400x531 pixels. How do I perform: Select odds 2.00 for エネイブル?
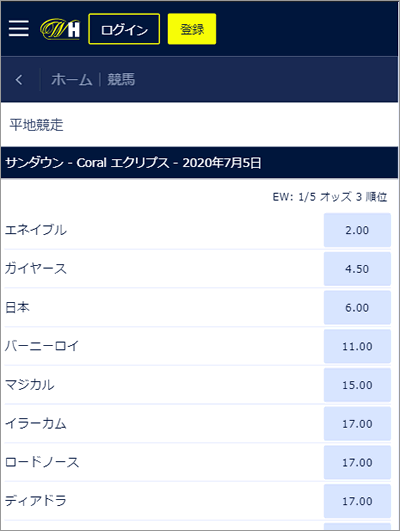point(357,230)
